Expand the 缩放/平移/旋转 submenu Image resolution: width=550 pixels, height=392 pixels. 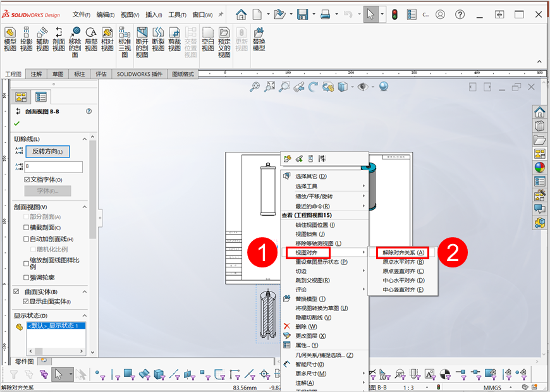click(x=324, y=196)
